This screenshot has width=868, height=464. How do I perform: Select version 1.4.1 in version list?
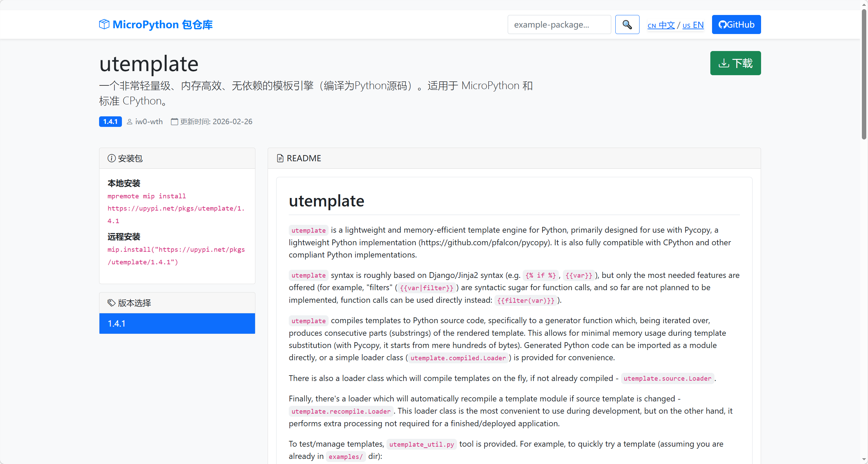pyautogui.click(x=177, y=324)
